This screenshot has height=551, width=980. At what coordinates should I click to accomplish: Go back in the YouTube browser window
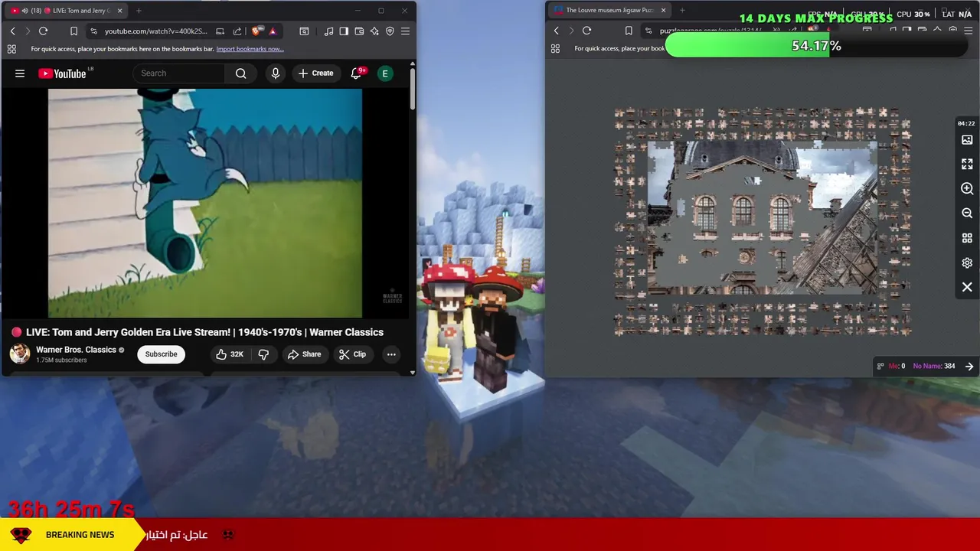12,31
